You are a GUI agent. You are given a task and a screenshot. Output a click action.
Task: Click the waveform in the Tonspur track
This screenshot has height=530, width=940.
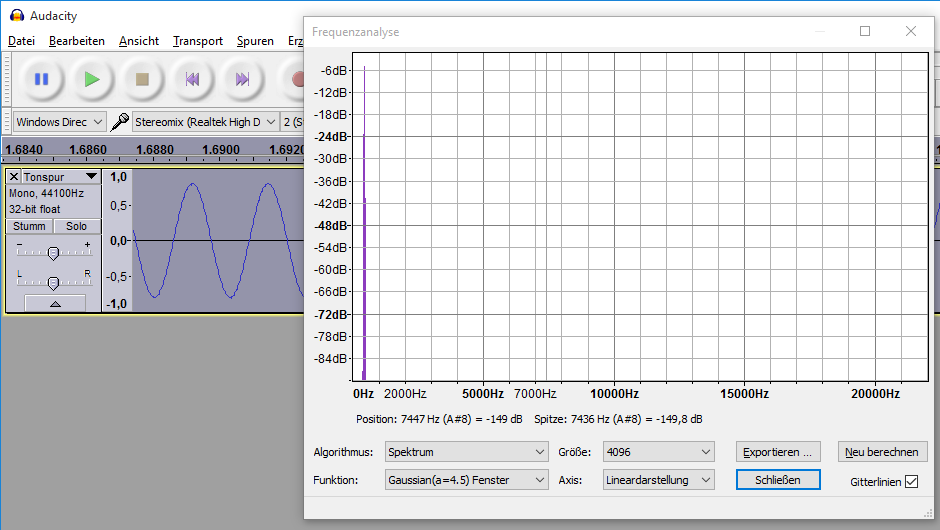coord(218,240)
